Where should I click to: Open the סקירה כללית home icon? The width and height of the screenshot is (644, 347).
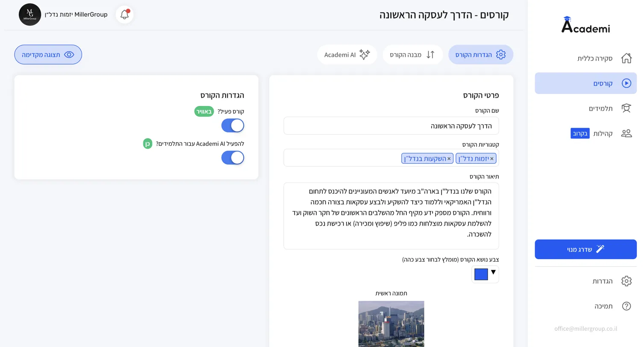click(626, 58)
